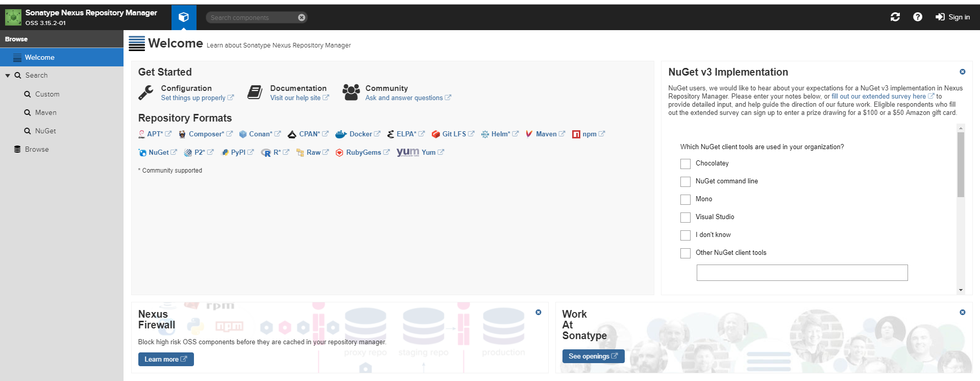980x381 pixels.
Task: Open Maven search in sidebar
Action: click(45, 112)
